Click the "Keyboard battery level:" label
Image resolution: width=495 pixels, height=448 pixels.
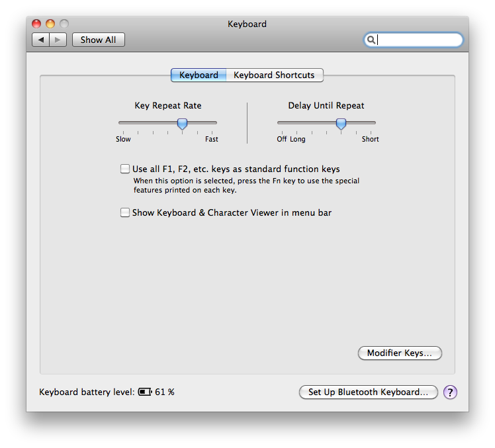(87, 392)
